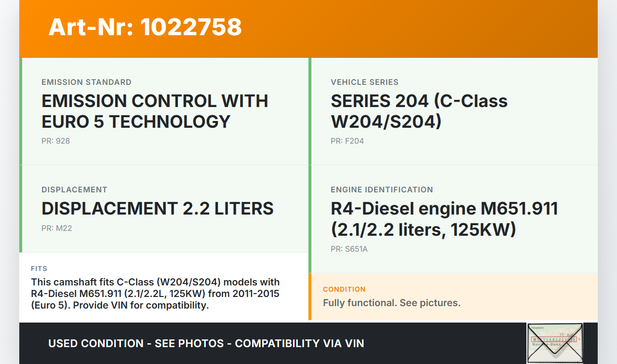Click the used condition footer banner text
617x364 pixels.
[x=206, y=343]
